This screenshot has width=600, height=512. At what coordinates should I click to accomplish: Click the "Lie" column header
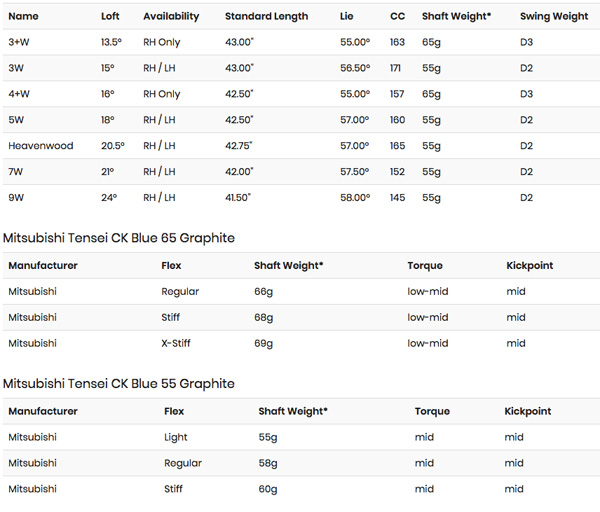point(347,16)
